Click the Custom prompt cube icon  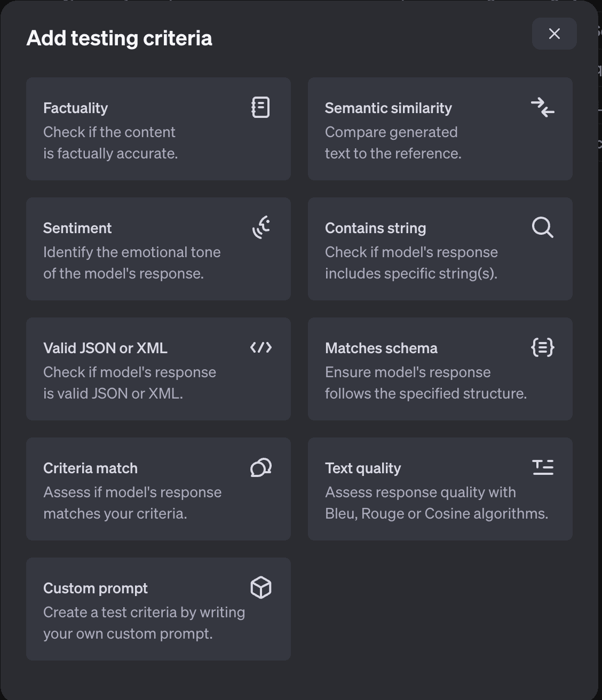pyautogui.click(x=261, y=587)
